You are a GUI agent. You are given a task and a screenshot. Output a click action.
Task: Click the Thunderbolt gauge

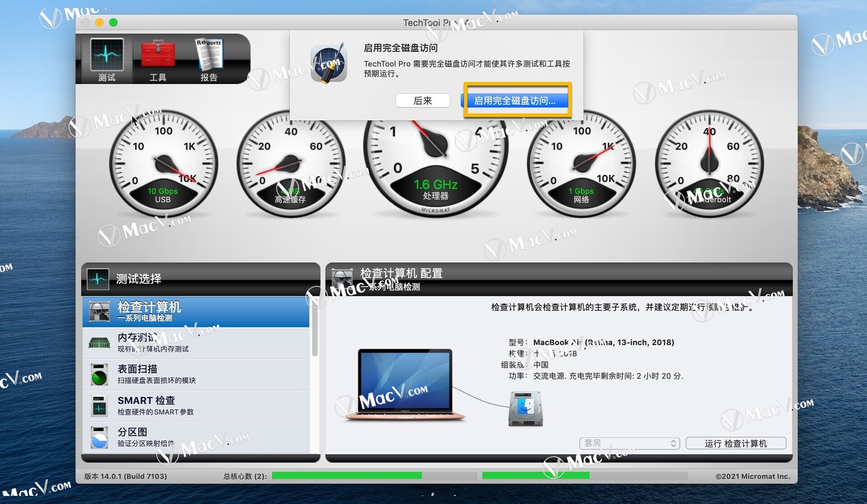(709, 164)
